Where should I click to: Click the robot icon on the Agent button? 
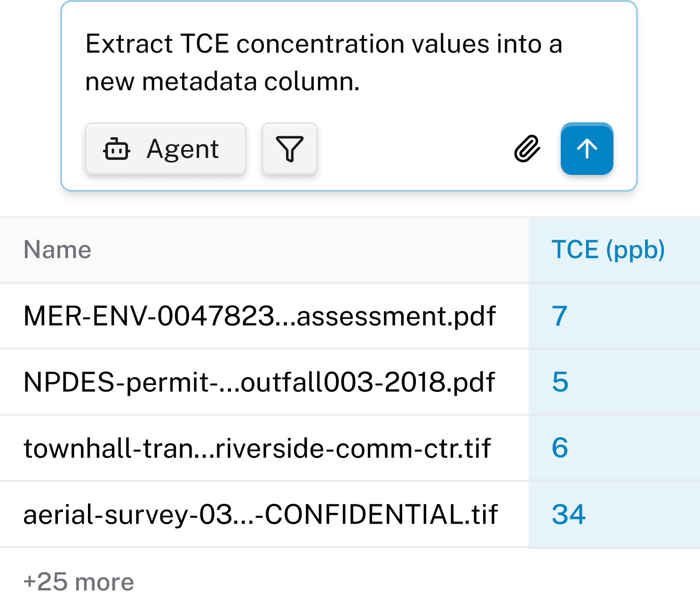click(x=116, y=149)
